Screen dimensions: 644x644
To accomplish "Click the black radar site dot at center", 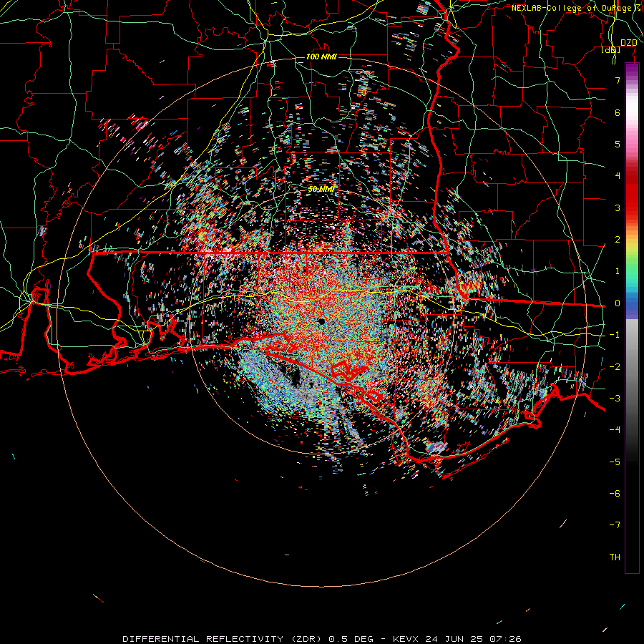I will point(321,321).
